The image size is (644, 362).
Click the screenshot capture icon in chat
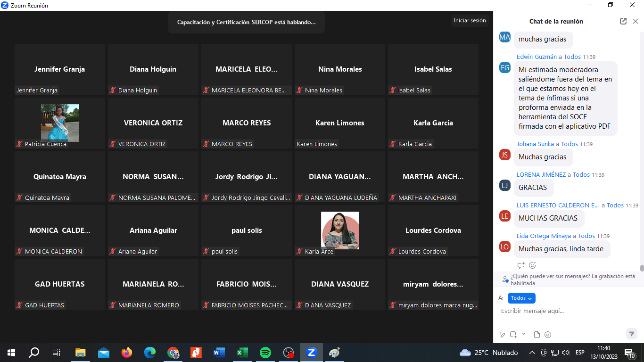513,335
